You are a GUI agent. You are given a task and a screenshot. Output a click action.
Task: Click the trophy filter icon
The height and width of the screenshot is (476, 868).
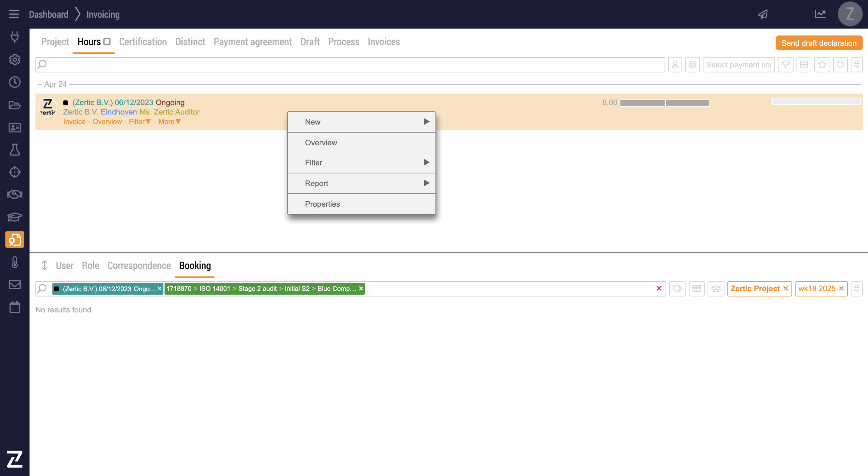(x=786, y=64)
